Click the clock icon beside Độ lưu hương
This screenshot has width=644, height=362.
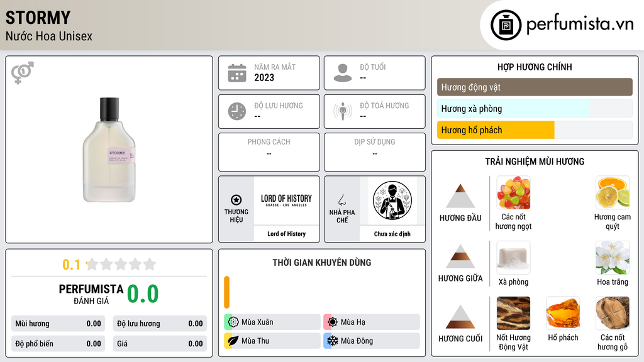point(237,111)
